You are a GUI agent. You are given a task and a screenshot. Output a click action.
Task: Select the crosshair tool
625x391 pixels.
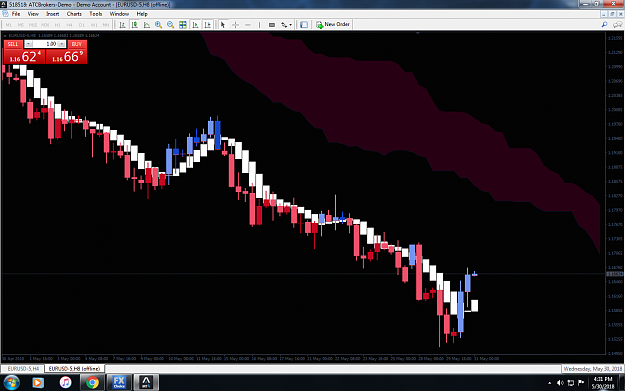[x=235, y=25]
